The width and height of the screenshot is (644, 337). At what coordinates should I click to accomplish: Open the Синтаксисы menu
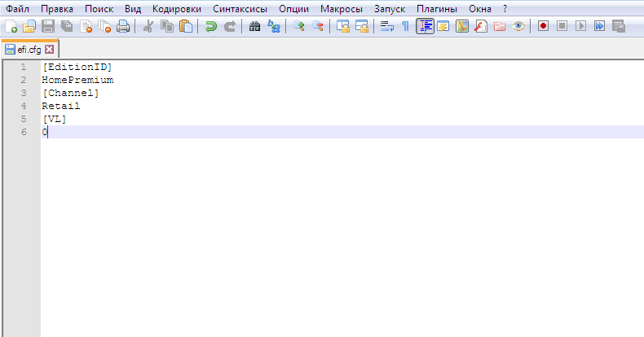click(x=240, y=9)
